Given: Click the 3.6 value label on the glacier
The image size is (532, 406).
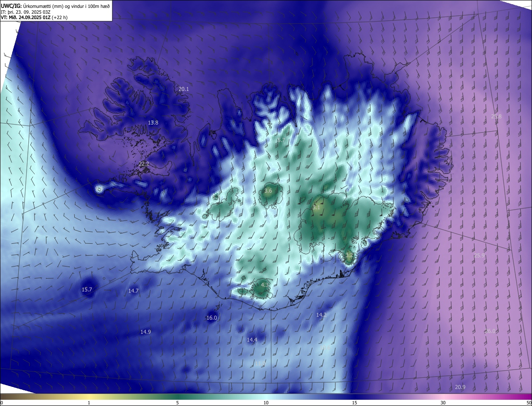Looking at the screenshot, I should pyautogui.click(x=268, y=191).
